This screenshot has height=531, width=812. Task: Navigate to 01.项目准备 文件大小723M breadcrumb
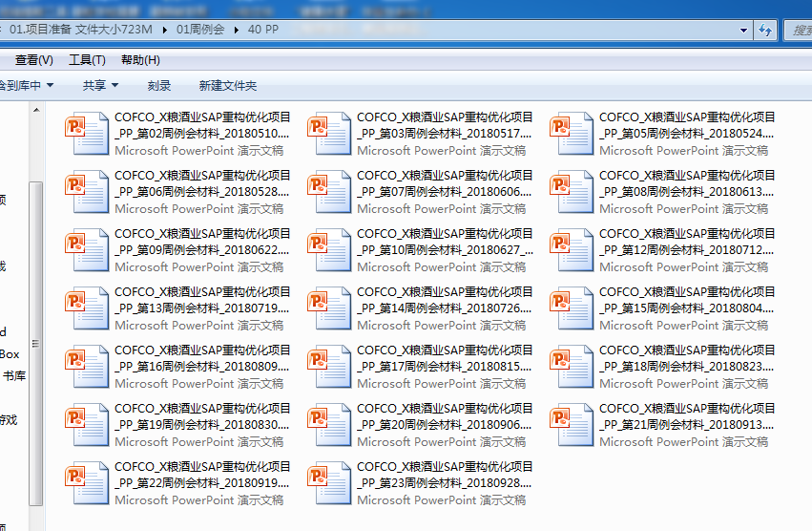click(81, 30)
